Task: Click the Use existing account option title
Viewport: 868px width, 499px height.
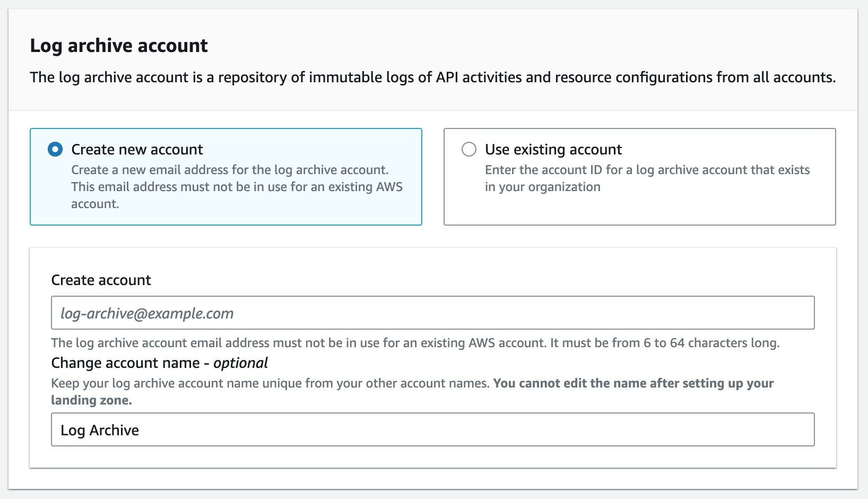Action: 553,150
